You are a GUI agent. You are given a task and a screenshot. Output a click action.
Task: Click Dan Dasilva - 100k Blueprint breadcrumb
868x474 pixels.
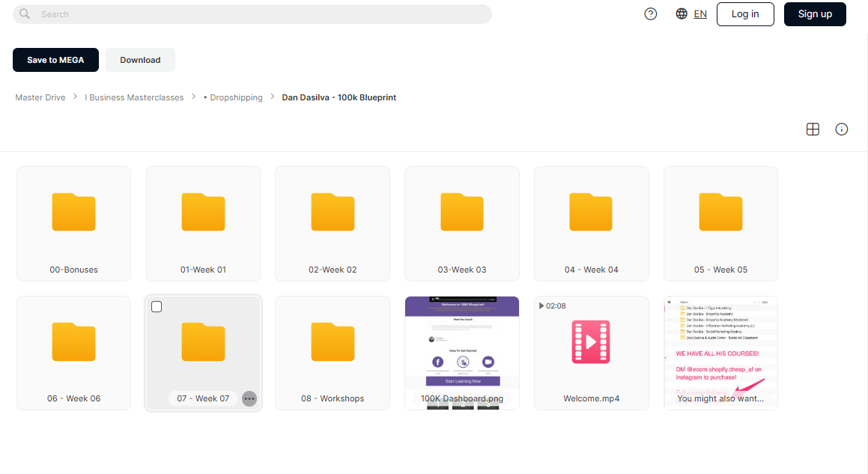tap(339, 97)
